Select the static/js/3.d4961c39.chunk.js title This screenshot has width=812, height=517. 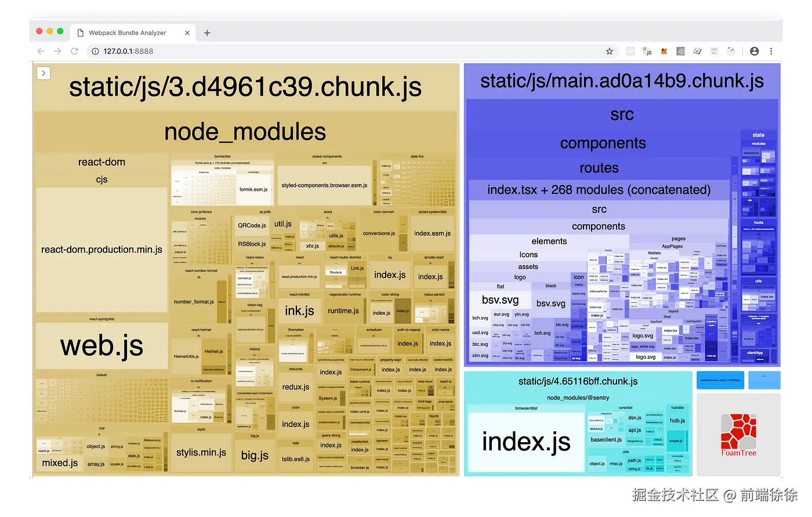245,87
